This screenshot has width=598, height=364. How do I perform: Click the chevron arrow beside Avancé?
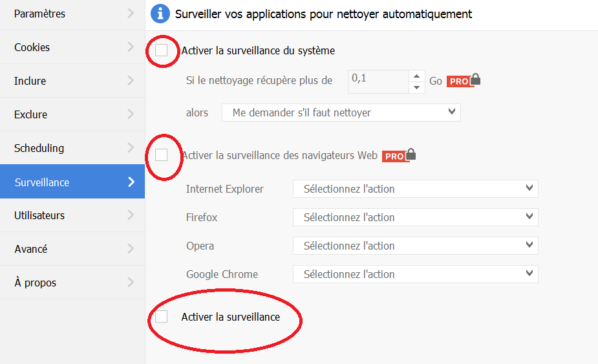click(131, 248)
